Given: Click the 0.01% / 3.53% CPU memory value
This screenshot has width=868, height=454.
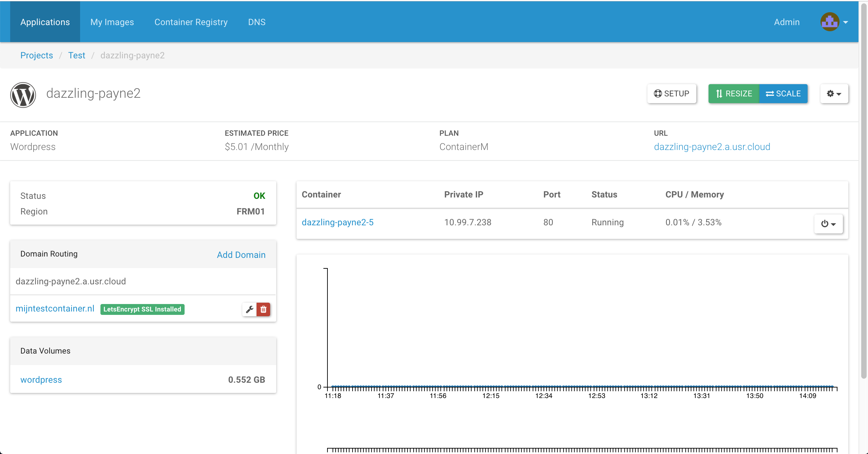Looking at the screenshot, I should (x=693, y=222).
